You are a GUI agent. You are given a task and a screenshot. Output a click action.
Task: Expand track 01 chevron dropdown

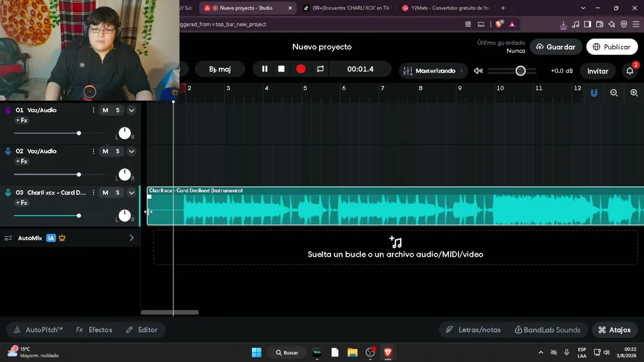pos(131,110)
